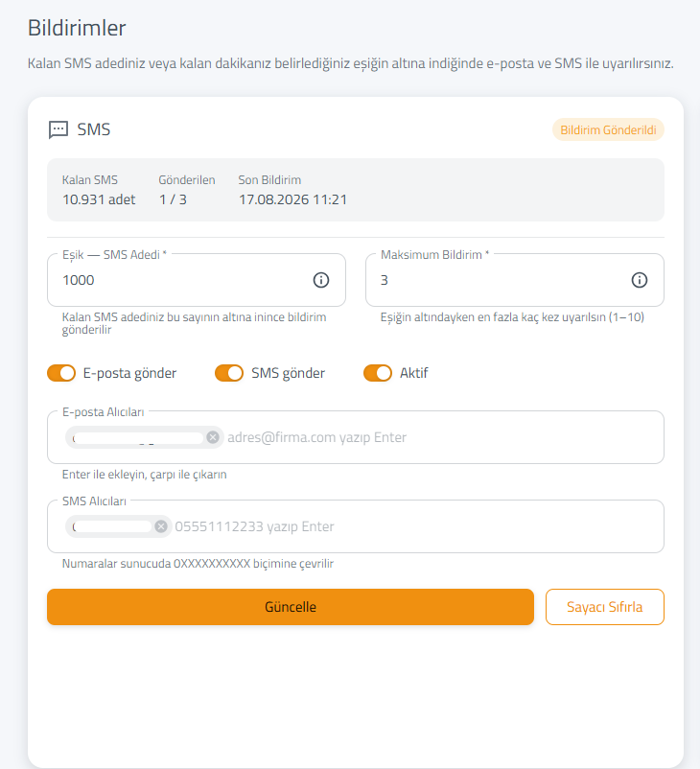Toggle the SMS gönder switch
The image size is (700, 769).
tap(229, 373)
